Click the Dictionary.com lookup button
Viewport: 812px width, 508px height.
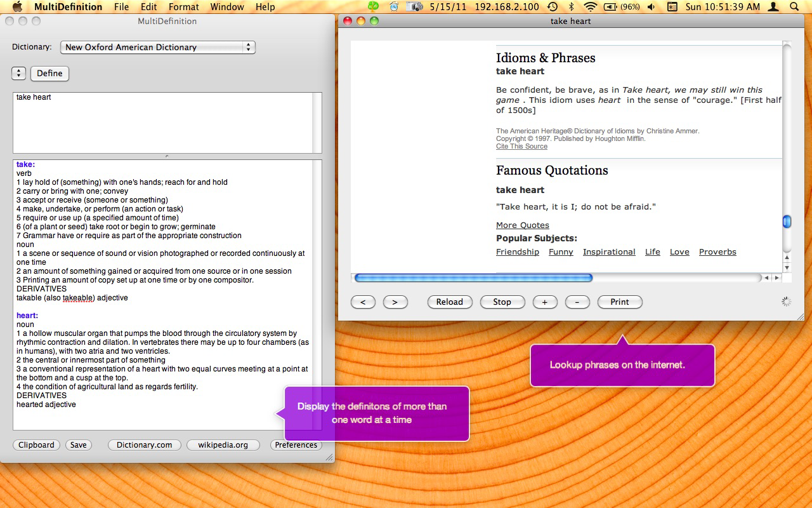(144, 445)
